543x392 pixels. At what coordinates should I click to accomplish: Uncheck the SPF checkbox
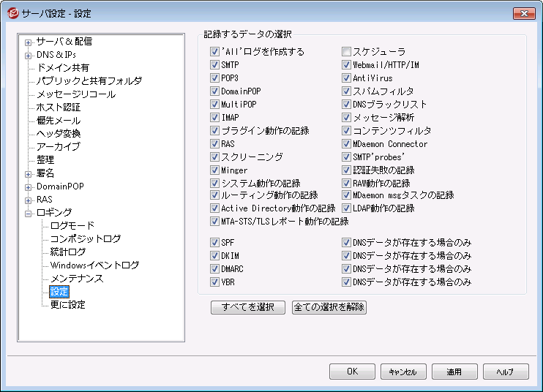click(214, 243)
